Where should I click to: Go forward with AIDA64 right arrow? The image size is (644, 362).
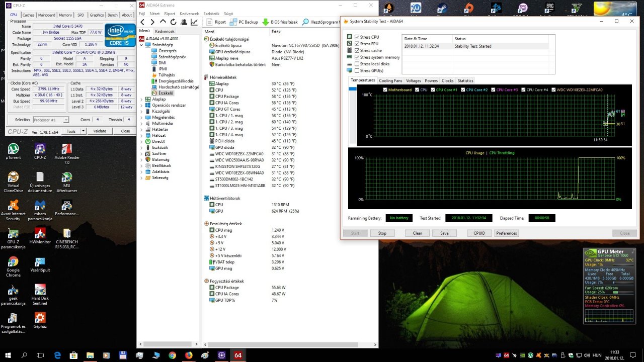[152, 22]
